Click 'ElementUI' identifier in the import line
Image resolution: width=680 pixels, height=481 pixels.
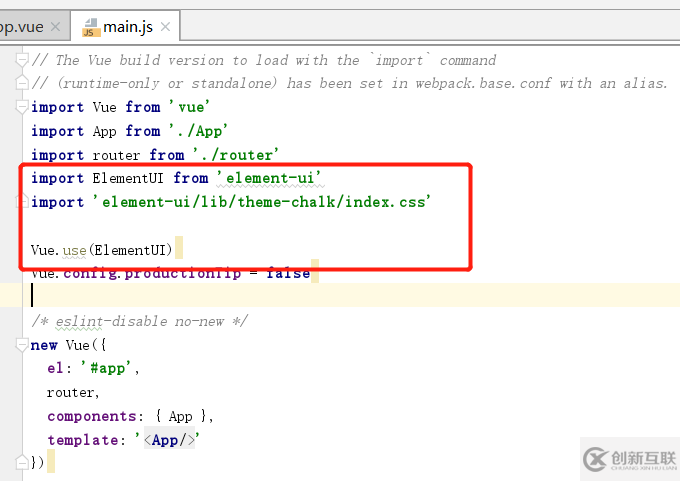coord(128,178)
